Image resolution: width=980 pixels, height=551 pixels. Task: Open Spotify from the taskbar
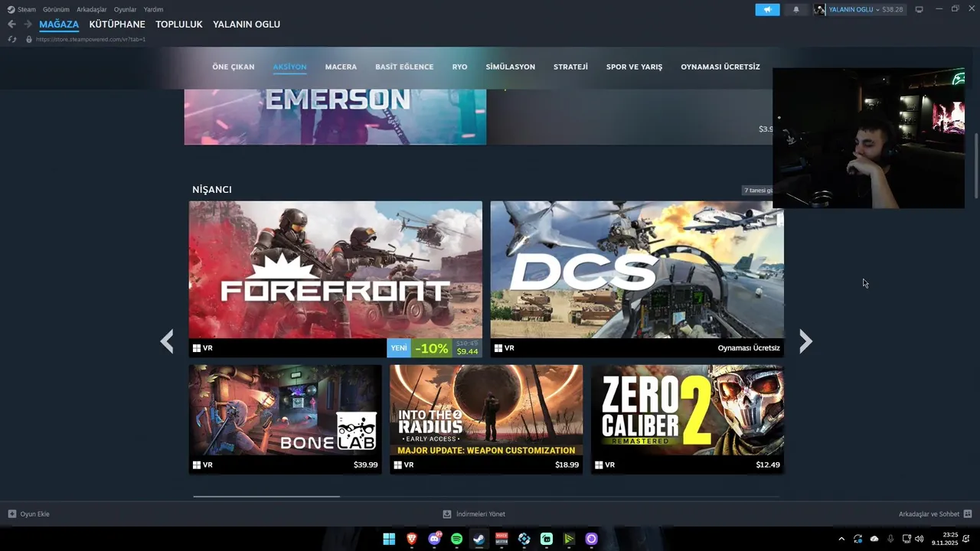(457, 539)
